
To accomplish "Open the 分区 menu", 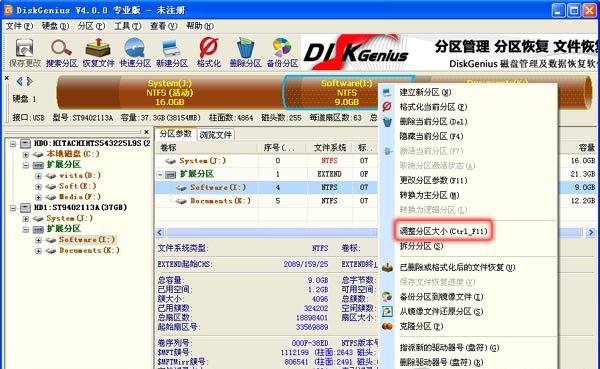I will 91,26.
